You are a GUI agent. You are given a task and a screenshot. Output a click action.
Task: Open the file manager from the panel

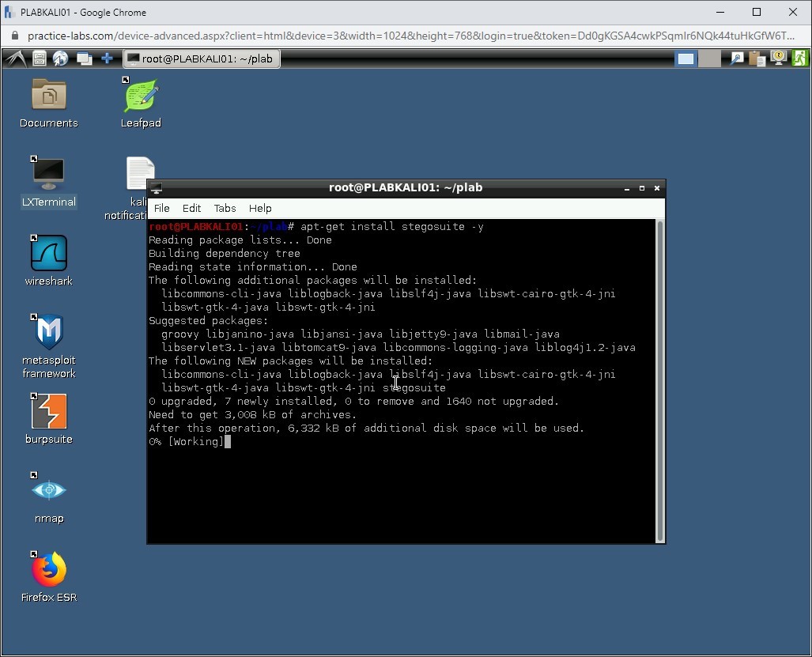[x=40, y=59]
